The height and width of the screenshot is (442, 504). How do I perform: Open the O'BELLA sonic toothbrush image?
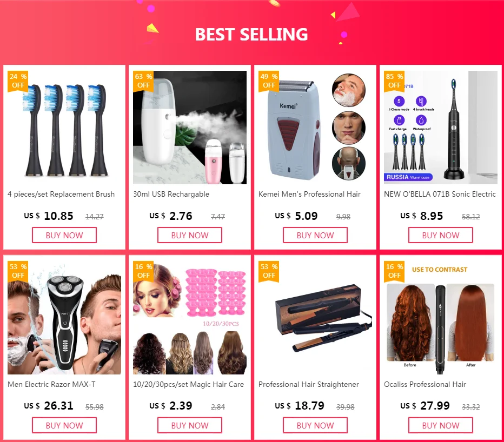[x=441, y=128]
